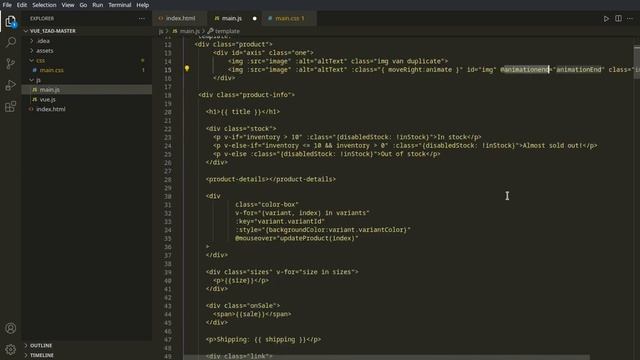Screen dimensions: 640x360
Task: Open the Explorer view icon
Action: [11, 21]
